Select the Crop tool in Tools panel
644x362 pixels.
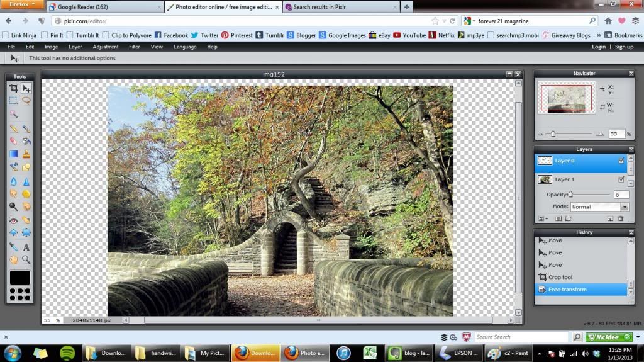click(x=13, y=89)
